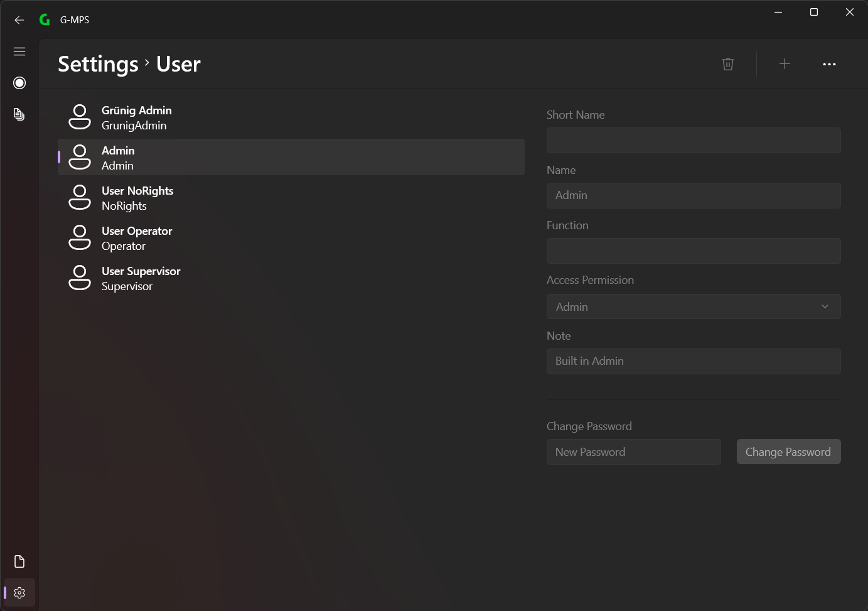Focus the Function input field
Screen dimensions: 868x611
[694, 251]
